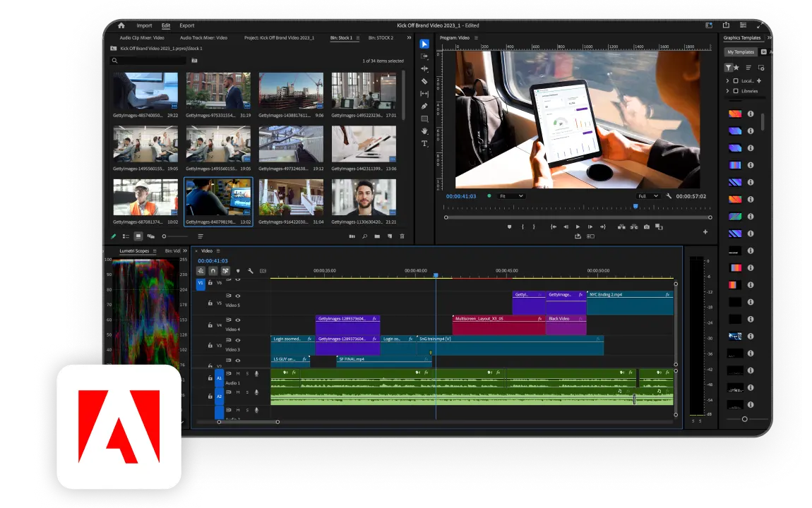Expand the Libraries folder chevron
This screenshot has height=508, width=812.
point(727,91)
